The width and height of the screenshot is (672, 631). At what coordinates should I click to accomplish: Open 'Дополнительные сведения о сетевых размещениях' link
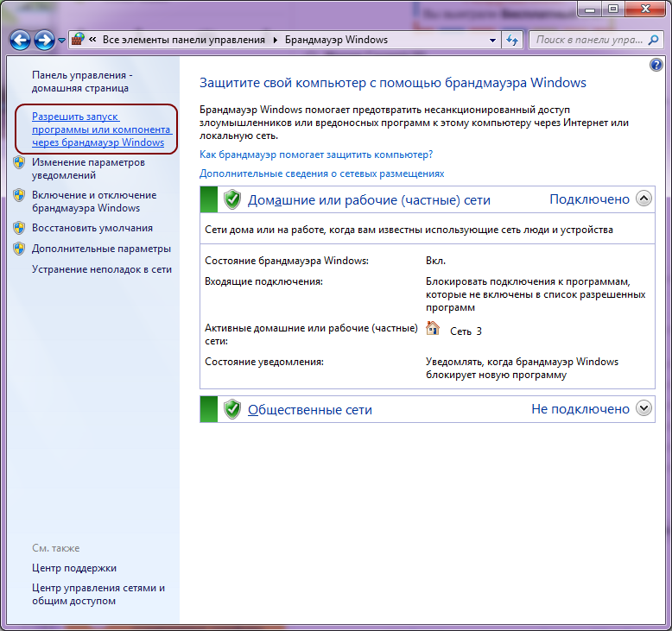[322, 174]
